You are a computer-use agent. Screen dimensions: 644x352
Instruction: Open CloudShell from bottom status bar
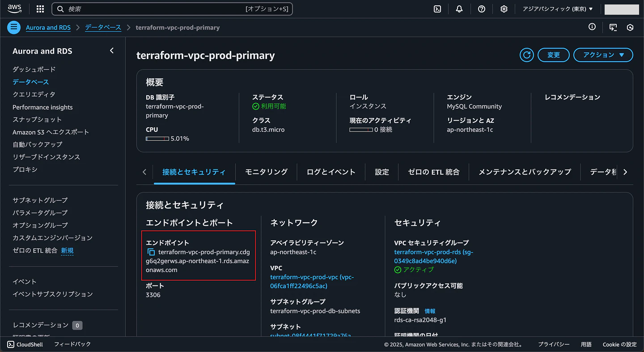pos(25,344)
